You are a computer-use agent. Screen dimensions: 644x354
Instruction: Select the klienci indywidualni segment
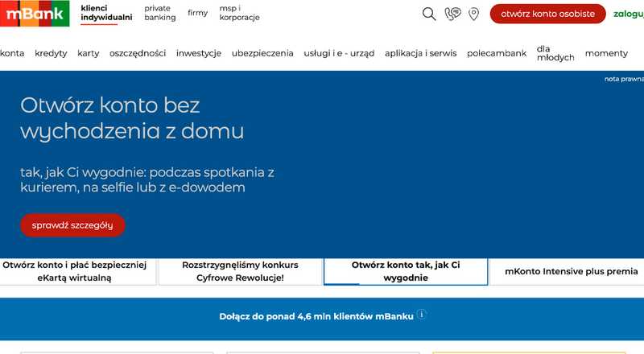coord(106,13)
